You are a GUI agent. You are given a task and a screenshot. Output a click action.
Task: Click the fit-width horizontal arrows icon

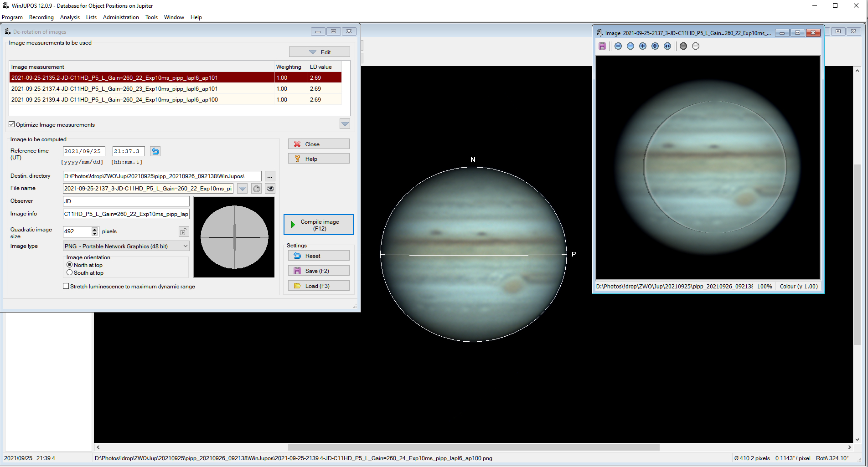pos(667,46)
